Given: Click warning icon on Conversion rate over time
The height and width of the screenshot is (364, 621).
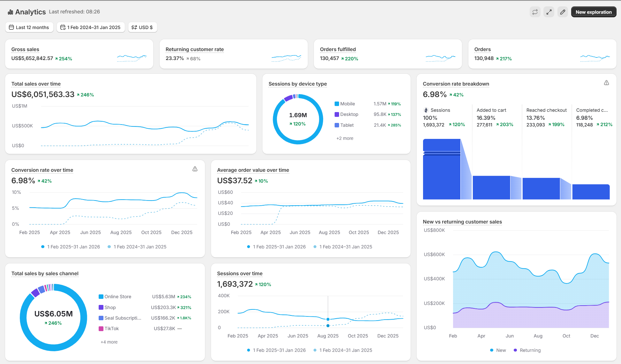Looking at the screenshot, I should [195, 169].
